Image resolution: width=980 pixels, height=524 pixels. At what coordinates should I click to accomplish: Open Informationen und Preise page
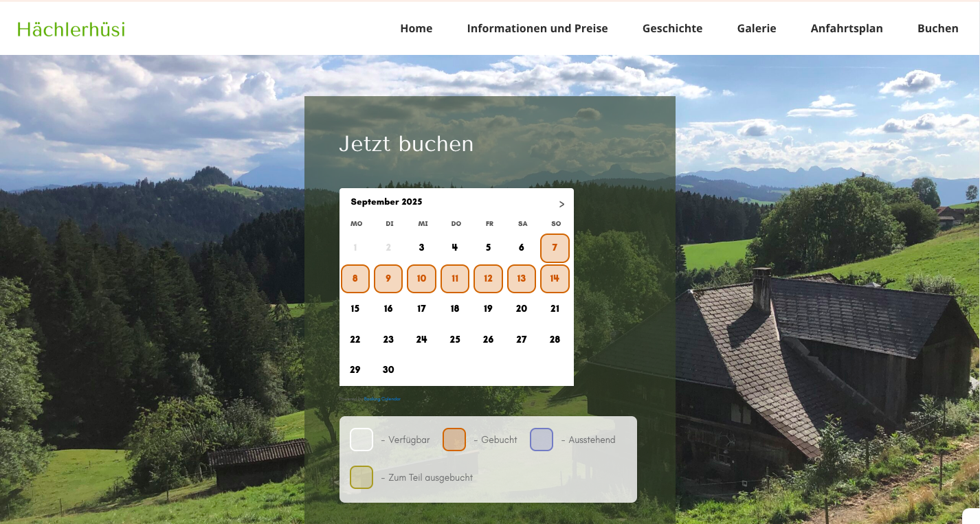tap(537, 28)
